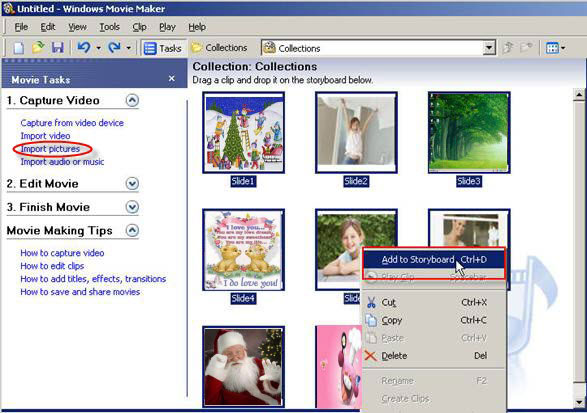Click the Save Project floppy icon

click(57, 48)
